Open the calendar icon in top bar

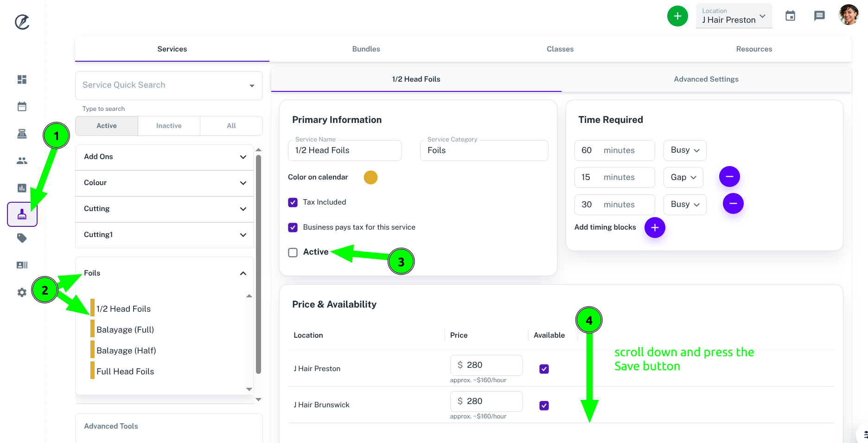pos(791,16)
